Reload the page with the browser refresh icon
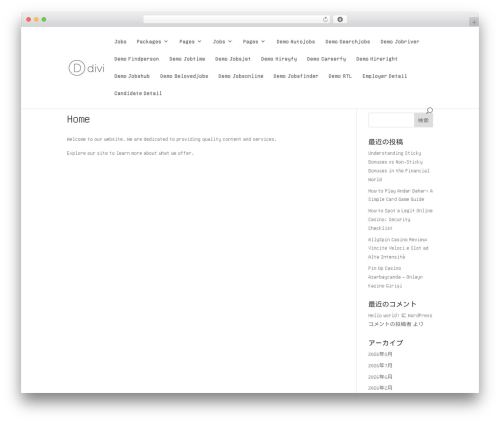This screenshot has height=423, width=500. click(x=325, y=20)
